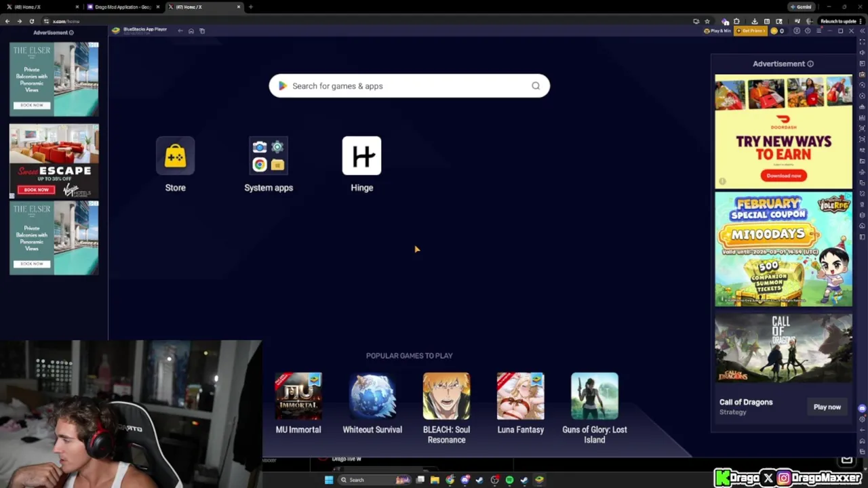This screenshot has height=488, width=868.
Task: Open Luna Fantasy game thumbnail
Action: click(x=520, y=396)
